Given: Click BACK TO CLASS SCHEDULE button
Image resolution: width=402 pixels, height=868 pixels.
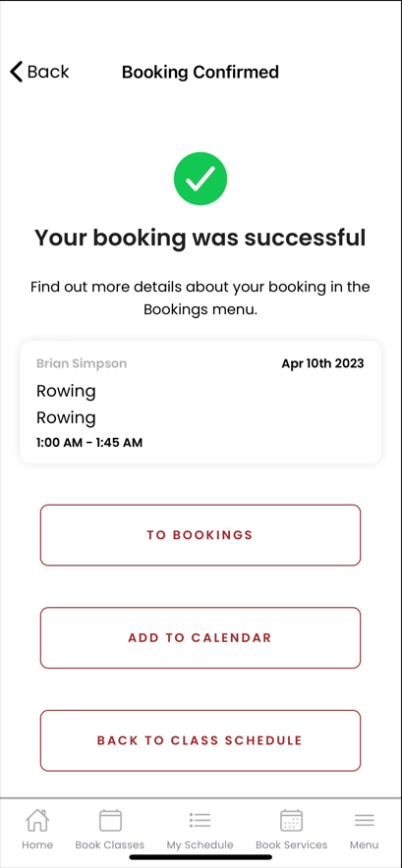Looking at the screenshot, I should (x=201, y=740).
